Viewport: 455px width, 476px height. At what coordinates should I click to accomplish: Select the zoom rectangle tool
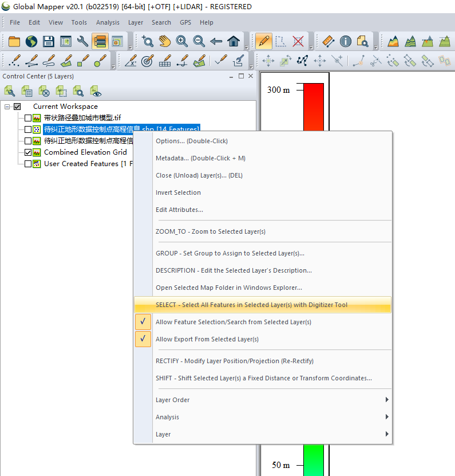click(x=148, y=41)
